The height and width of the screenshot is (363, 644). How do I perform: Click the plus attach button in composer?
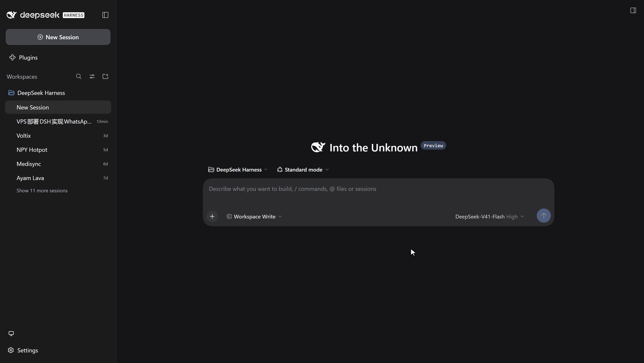212,216
